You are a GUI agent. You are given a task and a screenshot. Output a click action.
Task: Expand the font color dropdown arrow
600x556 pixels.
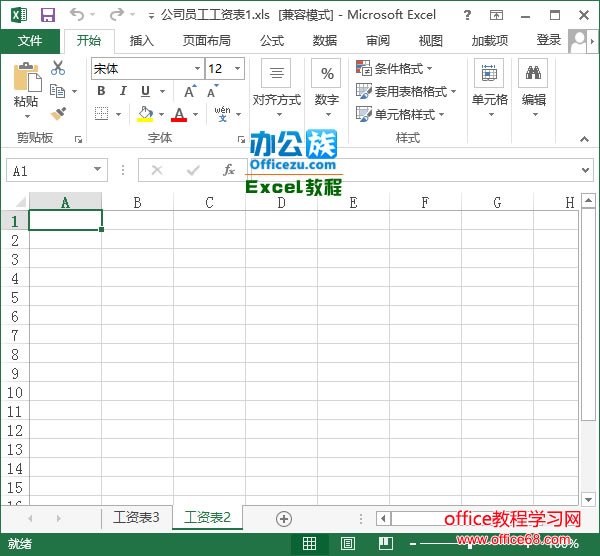(196, 114)
